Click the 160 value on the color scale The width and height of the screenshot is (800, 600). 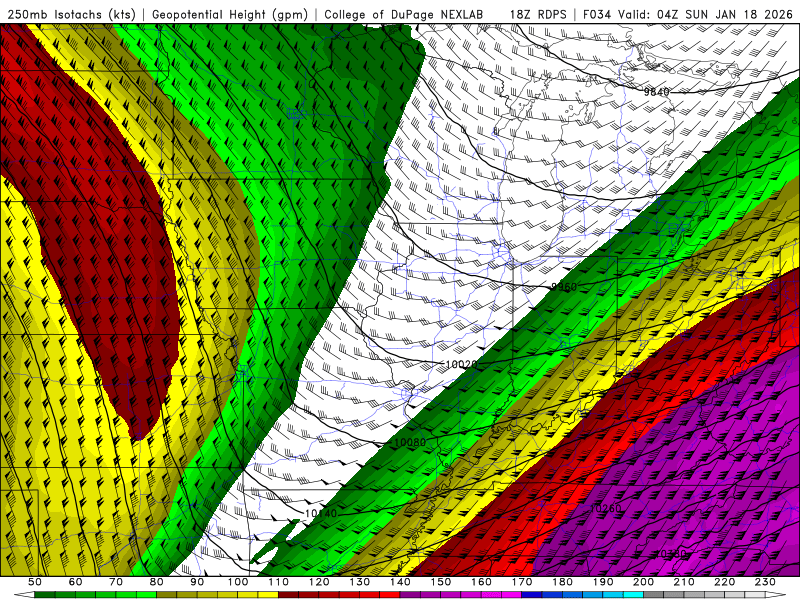tap(481, 582)
